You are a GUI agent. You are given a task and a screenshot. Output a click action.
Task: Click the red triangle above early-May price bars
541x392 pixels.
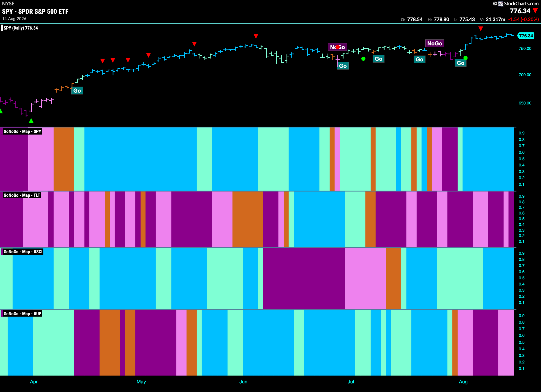148,55
